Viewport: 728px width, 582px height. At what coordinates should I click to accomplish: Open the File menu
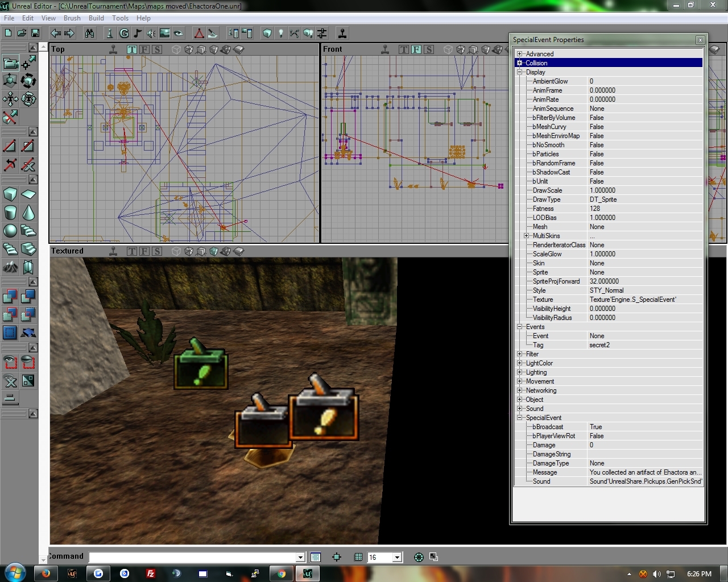[x=9, y=18]
